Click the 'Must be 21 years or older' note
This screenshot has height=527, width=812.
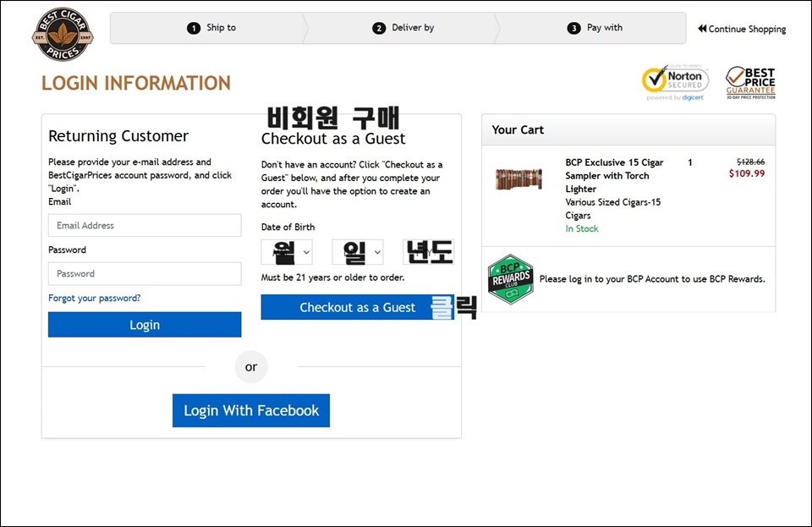click(332, 277)
